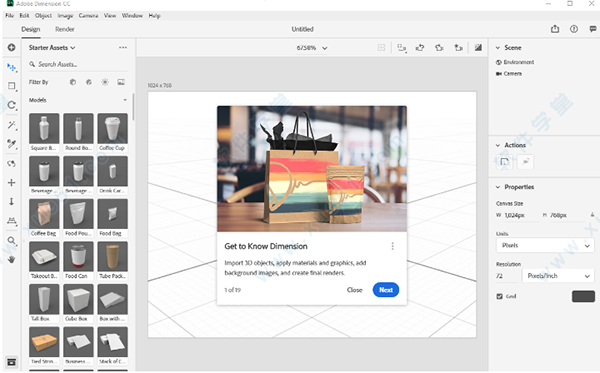The image size is (600, 373).
Task: Choose the Select and Scale tool
Action: (11, 86)
